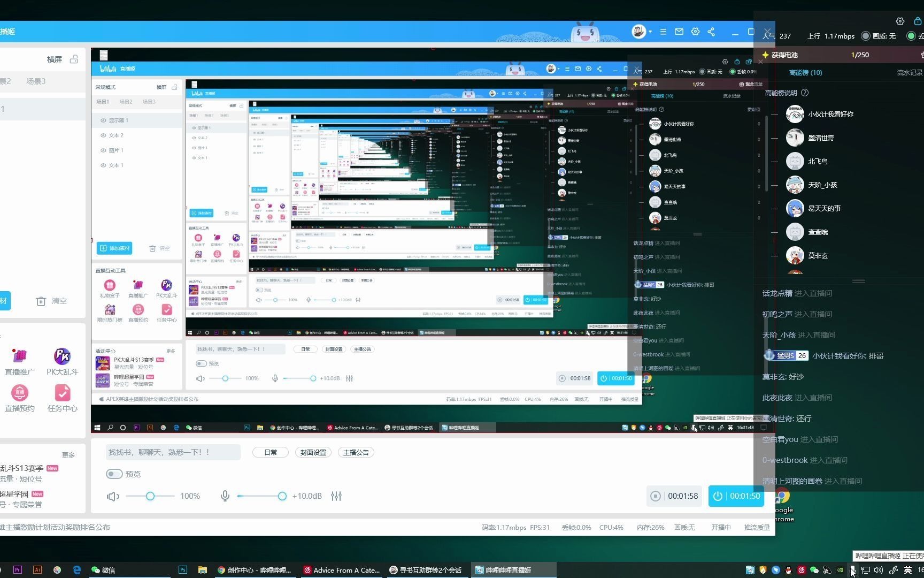Stop the live stream button showing 00:01:50
The width and height of the screenshot is (924, 578).
click(736, 497)
